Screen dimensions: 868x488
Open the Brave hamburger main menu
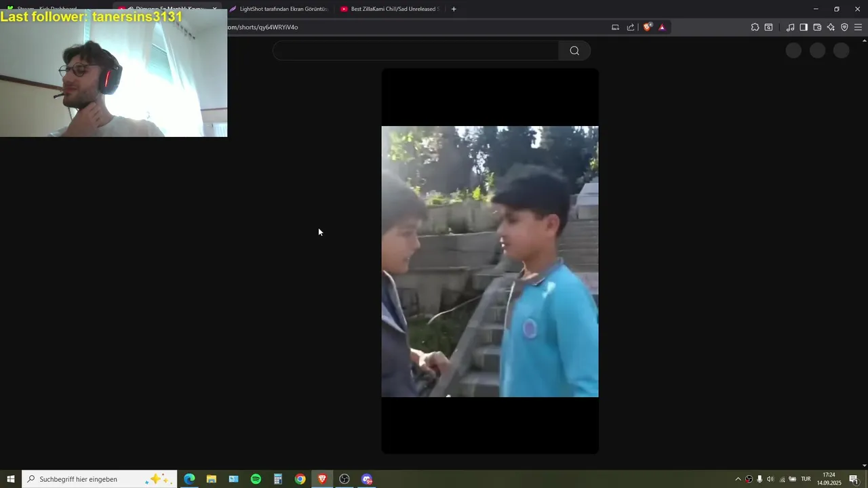pos(858,27)
